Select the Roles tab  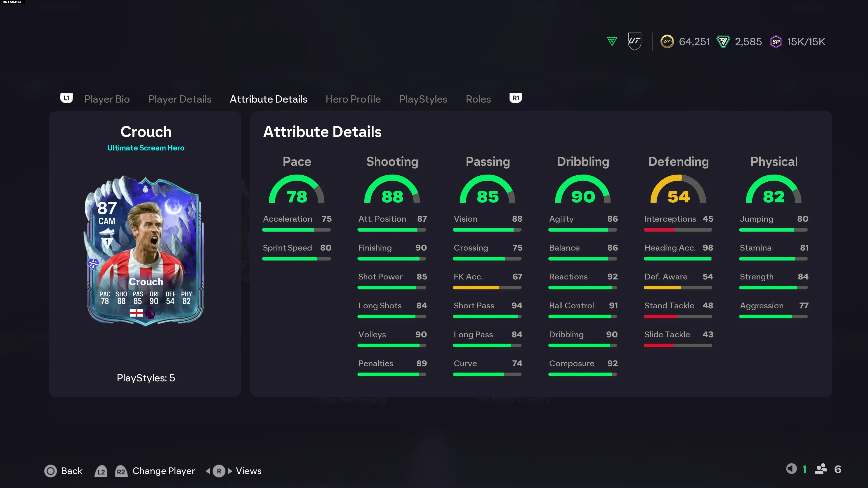click(x=478, y=99)
